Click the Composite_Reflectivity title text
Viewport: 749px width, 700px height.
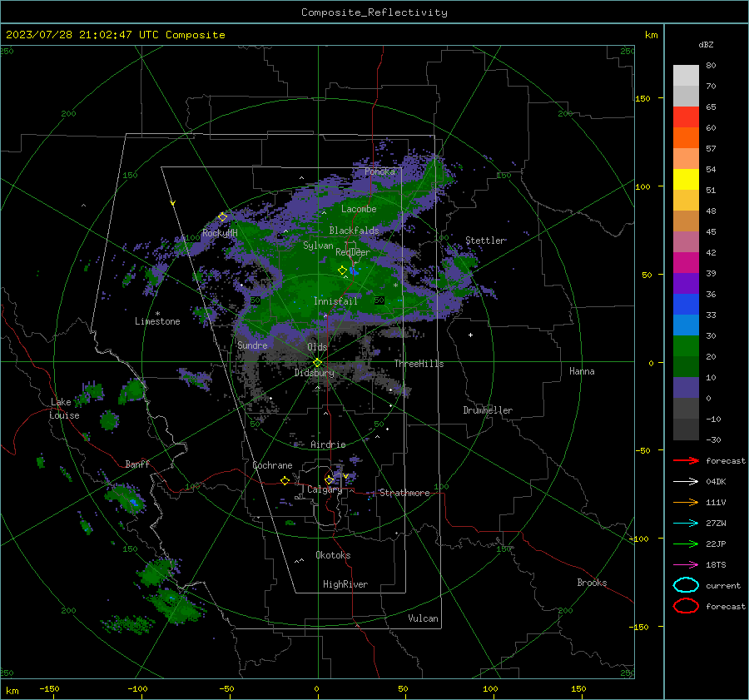[374, 12]
